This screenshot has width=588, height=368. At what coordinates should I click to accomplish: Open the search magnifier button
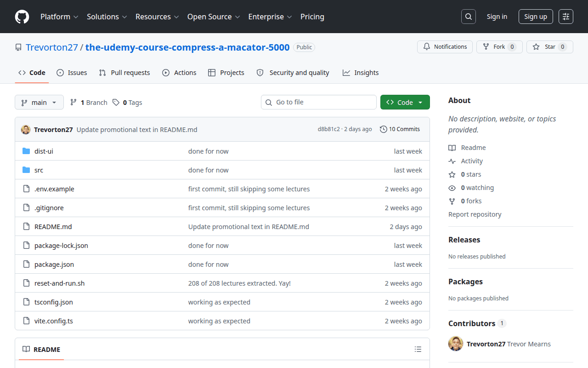(x=468, y=17)
